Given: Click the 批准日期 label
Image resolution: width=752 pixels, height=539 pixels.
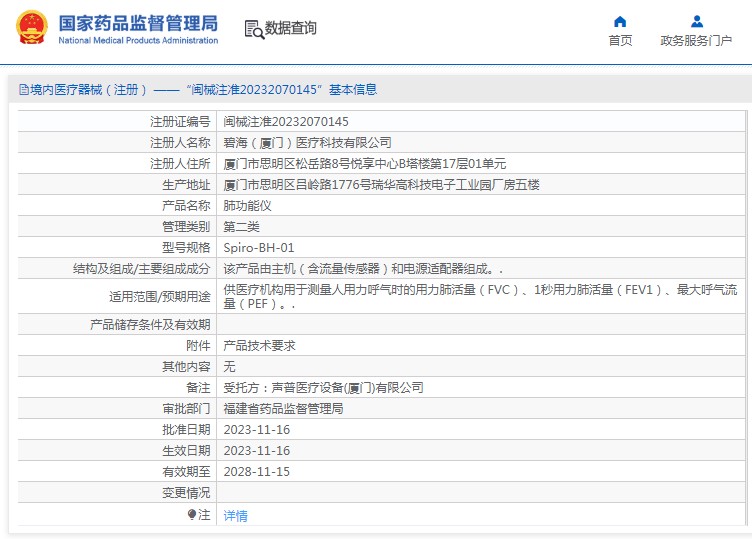Looking at the screenshot, I should click(186, 430).
